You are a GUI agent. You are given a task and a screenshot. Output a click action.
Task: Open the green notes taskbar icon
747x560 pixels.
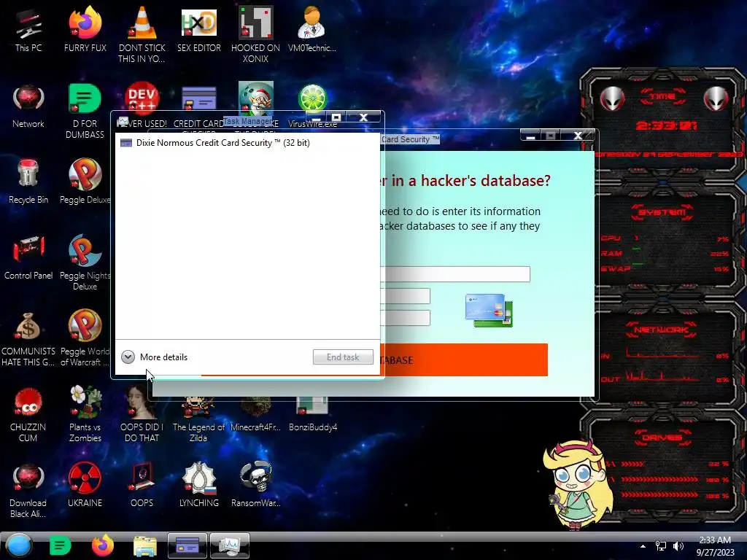60,545
